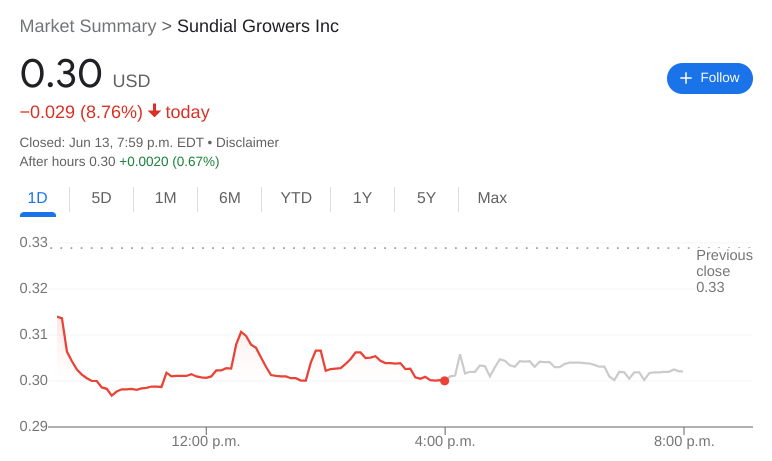Click the red down arrow icon
The height and width of the screenshot is (461, 772).
click(x=154, y=111)
